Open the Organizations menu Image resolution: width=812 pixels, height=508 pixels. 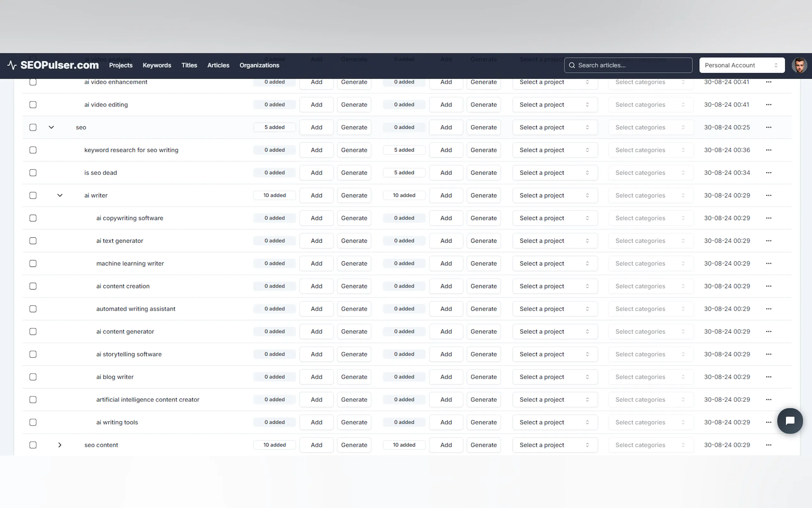tap(259, 65)
